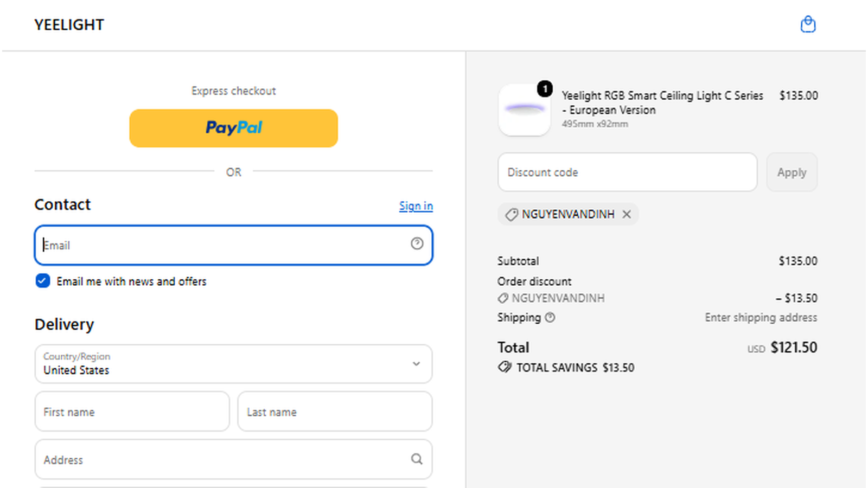Click the Subtotal $135.00 value
Viewport: 868px width, 488px height.
798,261
